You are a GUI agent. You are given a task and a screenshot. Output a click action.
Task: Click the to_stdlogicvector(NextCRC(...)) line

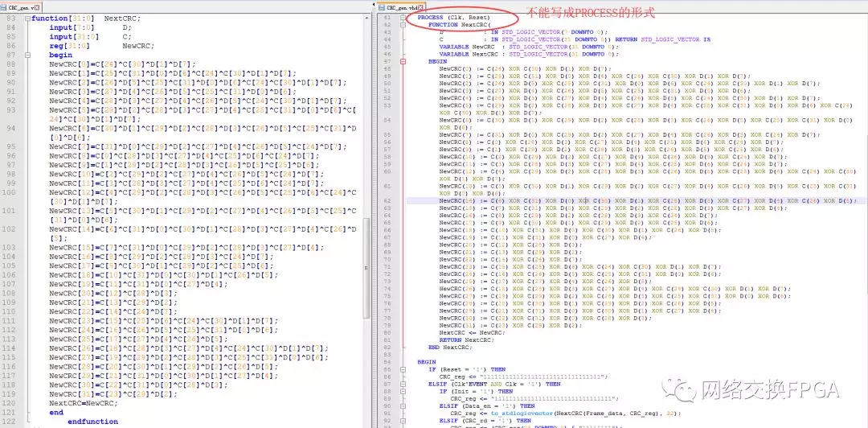point(563,413)
